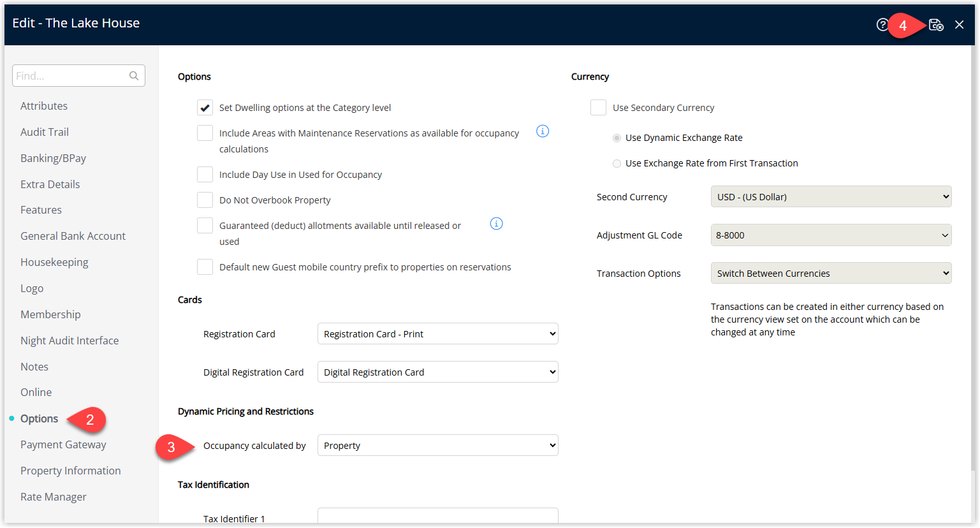Open Night Audit Interface section
980x528 pixels.
tap(69, 341)
